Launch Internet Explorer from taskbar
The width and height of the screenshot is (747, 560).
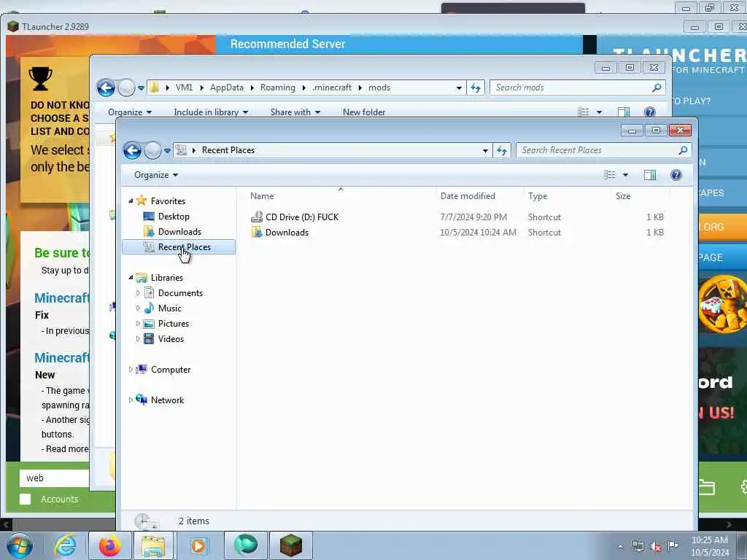[65, 545]
